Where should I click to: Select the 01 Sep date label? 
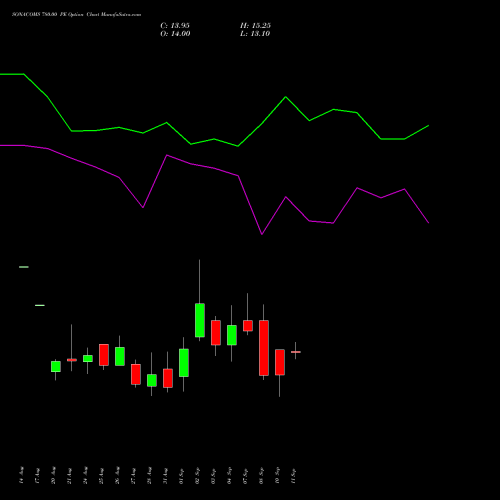182,476
